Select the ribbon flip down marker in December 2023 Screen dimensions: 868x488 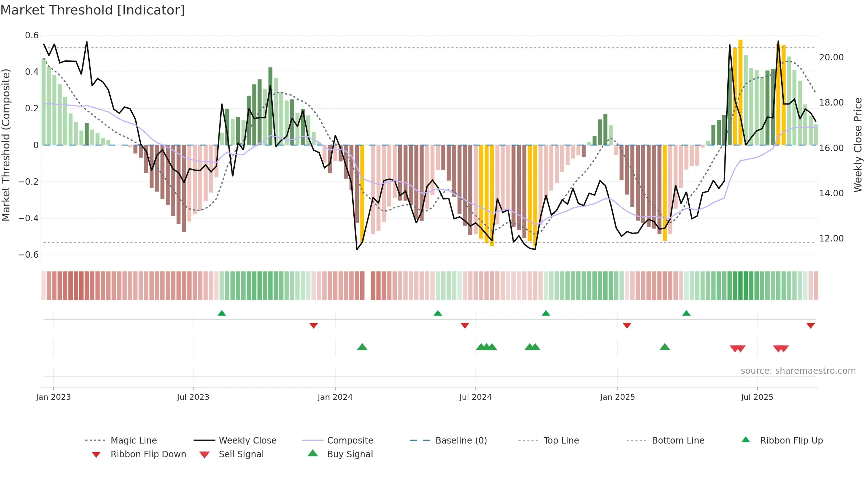(x=314, y=326)
